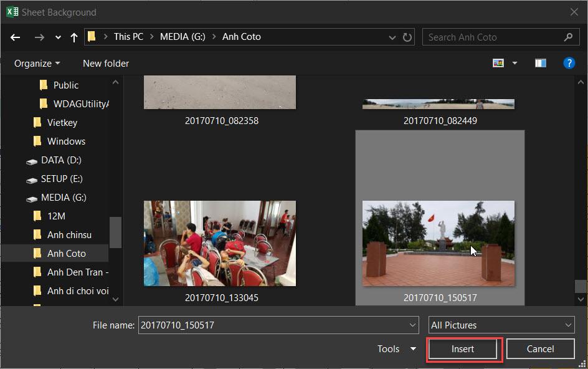Refresh the Anh Coto folder view
The width and height of the screenshot is (588, 369).
click(x=407, y=37)
